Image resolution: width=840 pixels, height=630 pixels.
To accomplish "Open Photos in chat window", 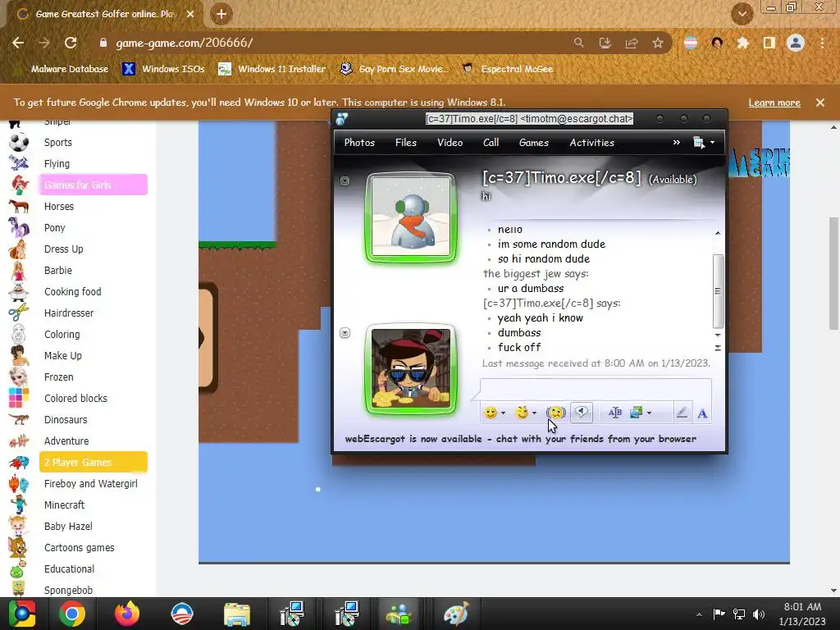I will click(359, 143).
